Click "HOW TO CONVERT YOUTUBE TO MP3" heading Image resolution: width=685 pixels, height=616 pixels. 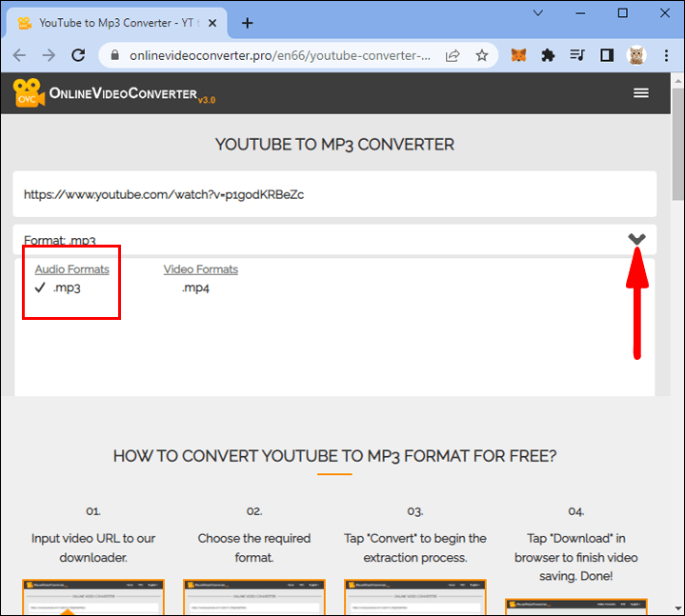click(x=334, y=456)
